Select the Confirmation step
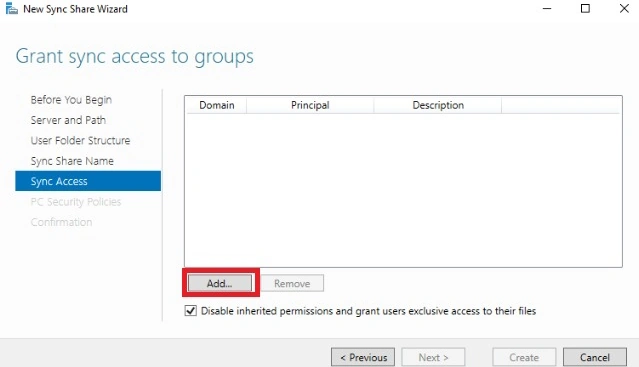The height and width of the screenshot is (367, 639). [x=61, y=222]
